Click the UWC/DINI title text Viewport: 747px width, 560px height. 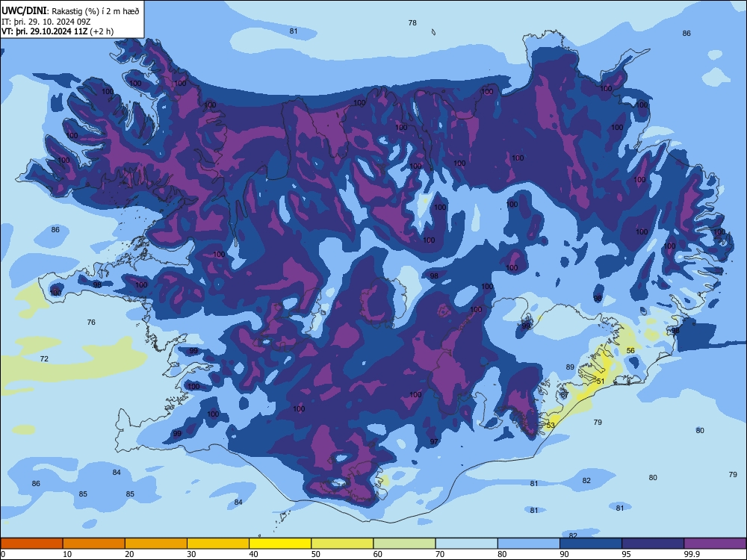click(x=24, y=11)
